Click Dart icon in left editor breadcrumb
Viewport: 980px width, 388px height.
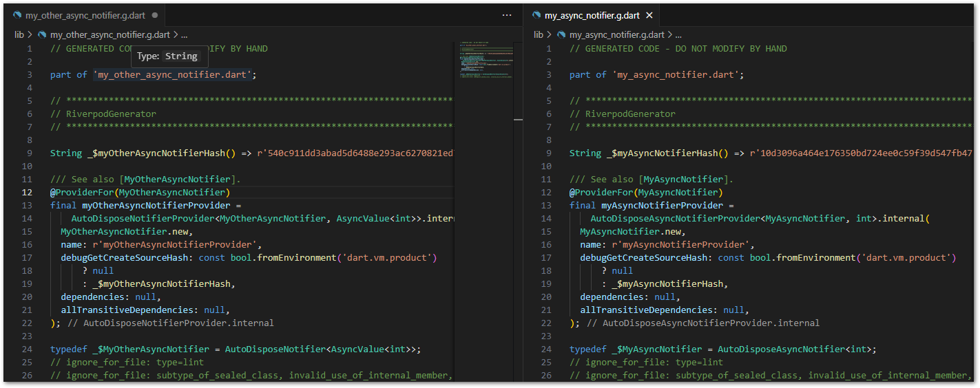[42, 34]
